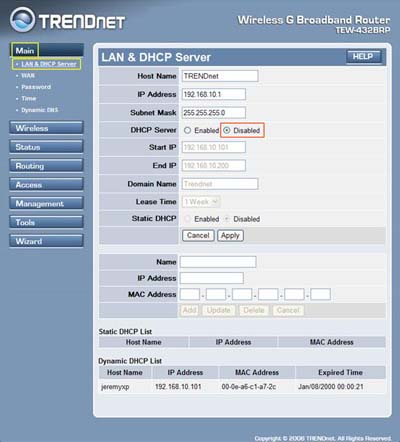Click the router IP Address field 192.168.10.1
The image size is (400, 442).
[x=214, y=94]
